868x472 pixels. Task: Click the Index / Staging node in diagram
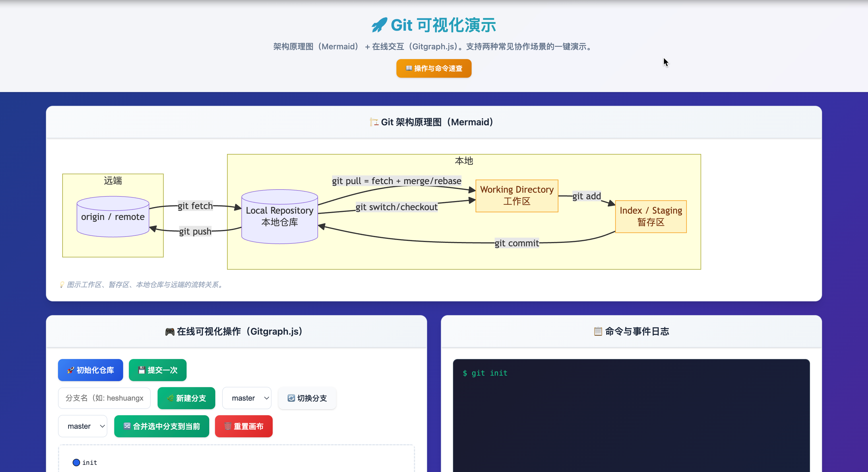click(x=651, y=217)
